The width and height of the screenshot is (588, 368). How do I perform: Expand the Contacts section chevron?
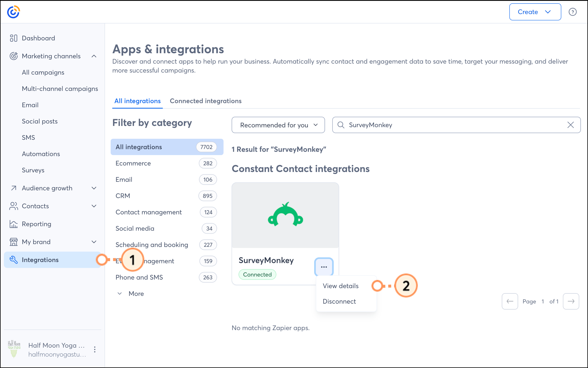(94, 206)
